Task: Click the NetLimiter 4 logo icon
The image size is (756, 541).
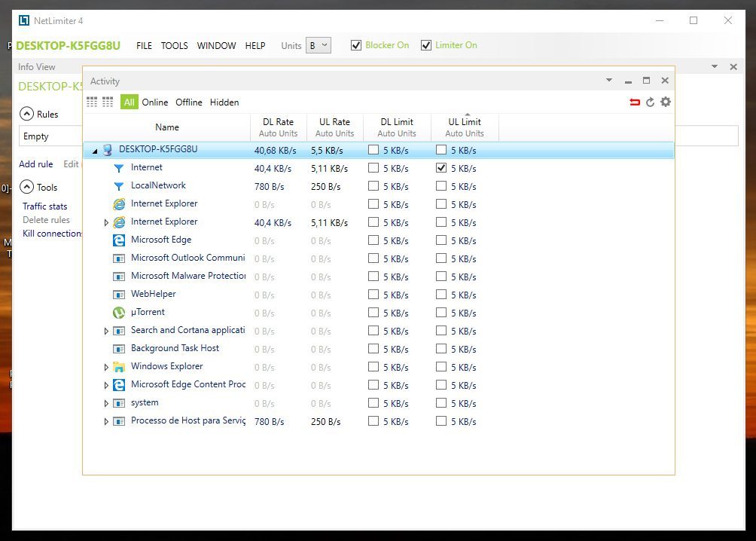Action: click(x=23, y=21)
